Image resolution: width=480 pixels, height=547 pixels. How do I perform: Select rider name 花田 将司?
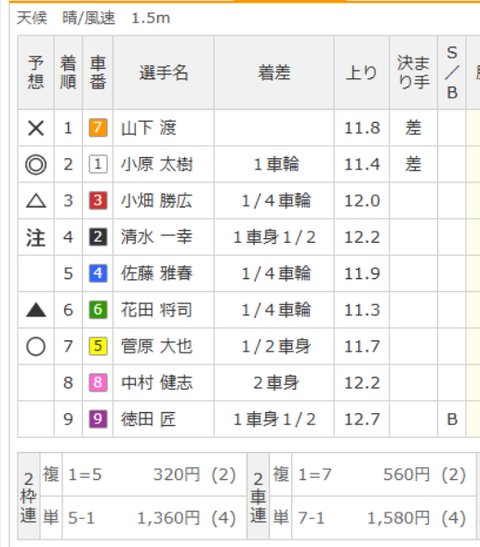click(157, 310)
